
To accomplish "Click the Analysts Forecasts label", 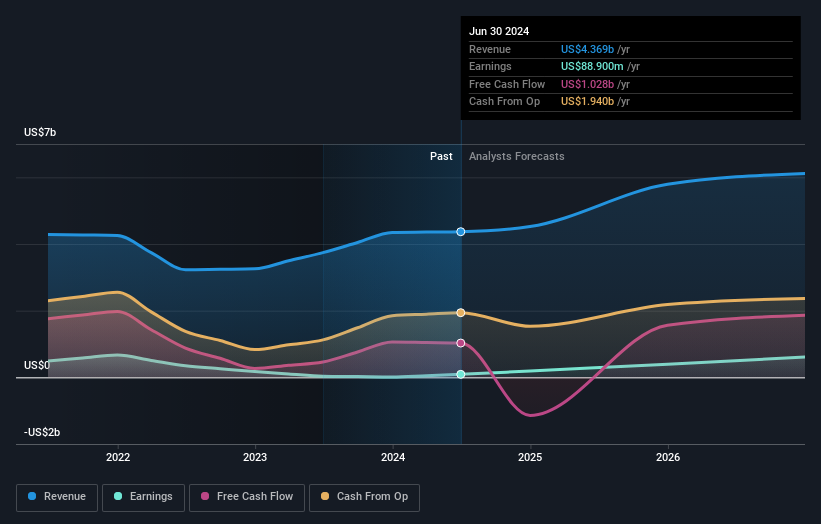I will [516, 157].
